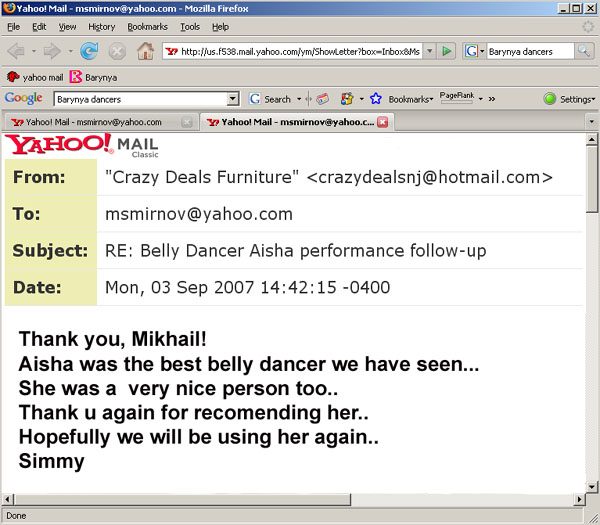Image resolution: width=600 pixels, height=525 pixels.
Task: Click the Google toolbar Search button
Action: click(x=270, y=99)
